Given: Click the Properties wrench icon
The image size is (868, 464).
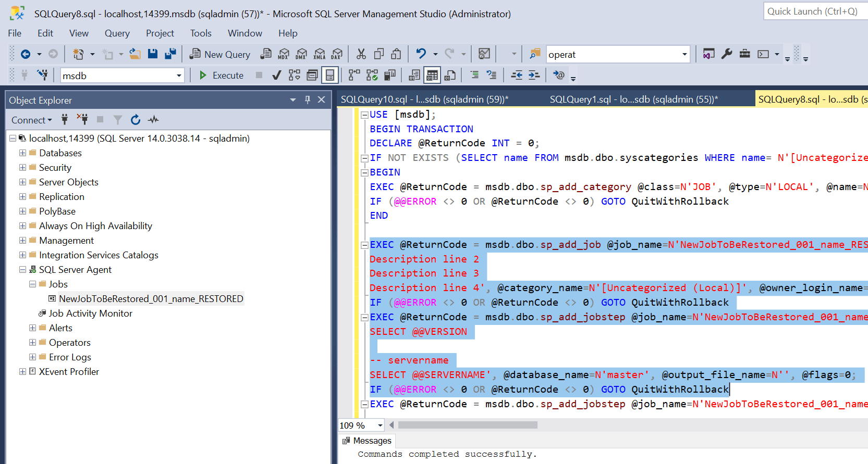Looking at the screenshot, I should point(727,54).
